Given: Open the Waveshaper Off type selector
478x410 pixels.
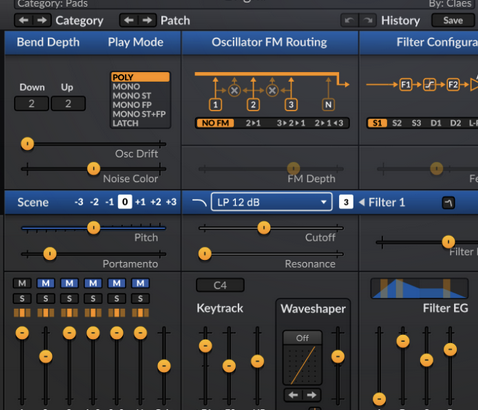Looking at the screenshot, I should pyautogui.click(x=302, y=338).
